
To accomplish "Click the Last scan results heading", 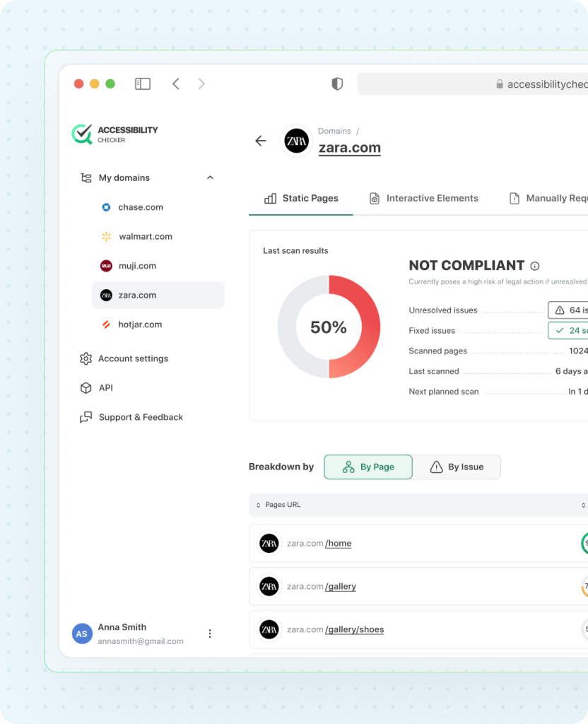I will [x=295, y=251].
